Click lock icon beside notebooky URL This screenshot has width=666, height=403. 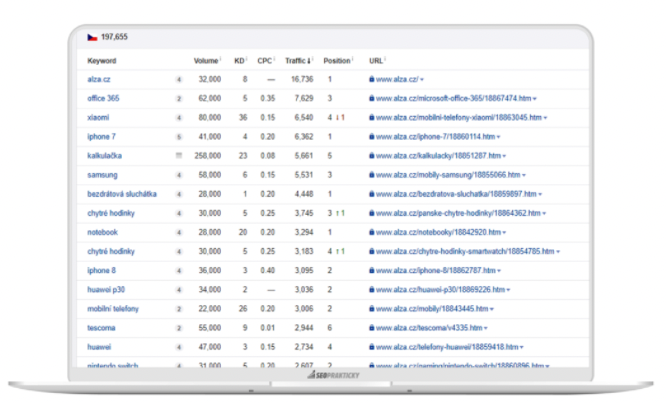point(372,232)
